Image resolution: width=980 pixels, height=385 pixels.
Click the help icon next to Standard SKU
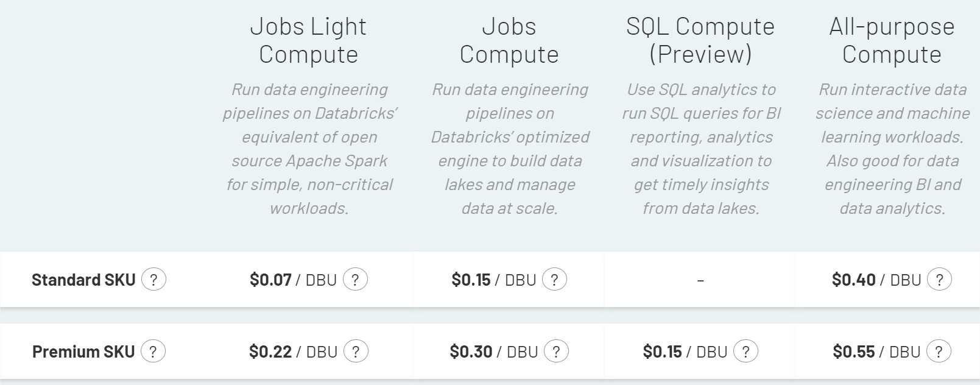(x=154, y=280)
